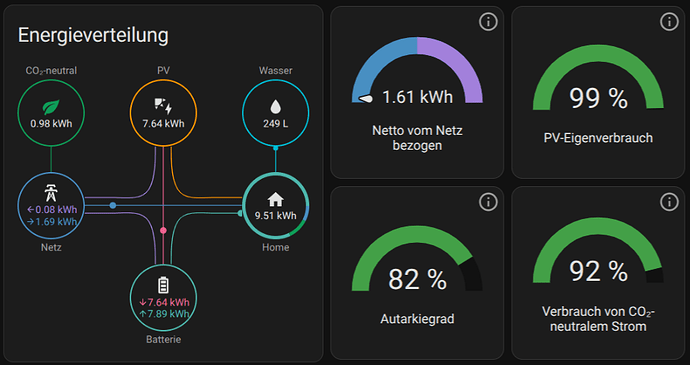This screenshot has width=690, height=365.
Task: Click the 7.64 kWh battery charge value
Action: click(164, 302)
